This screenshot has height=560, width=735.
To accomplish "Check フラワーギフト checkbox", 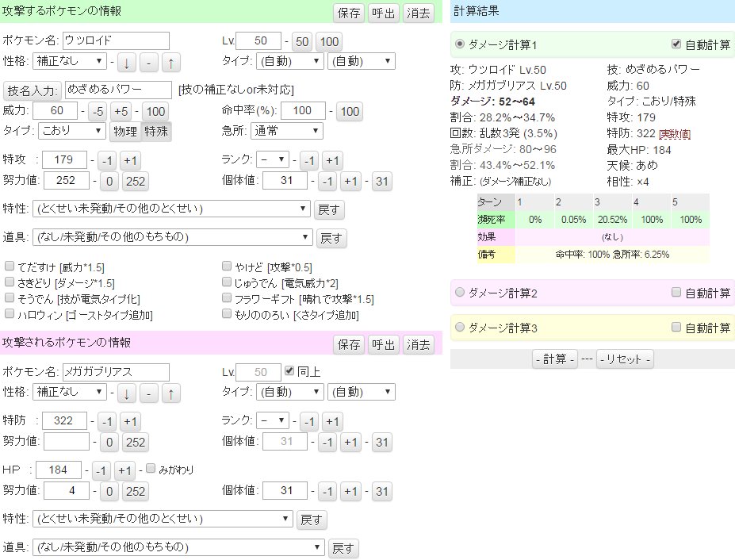I will click(x=227, y=297).
